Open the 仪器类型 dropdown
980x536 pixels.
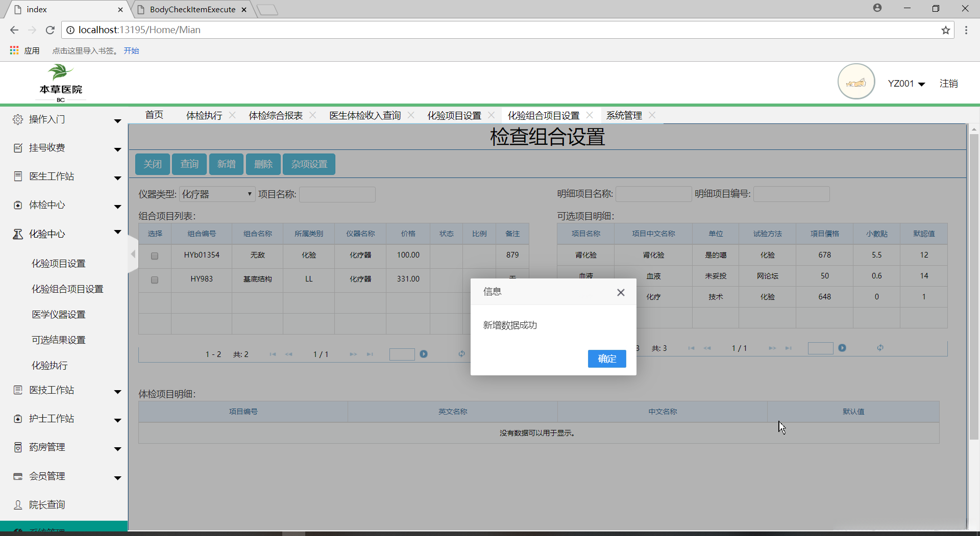point(217,194)
